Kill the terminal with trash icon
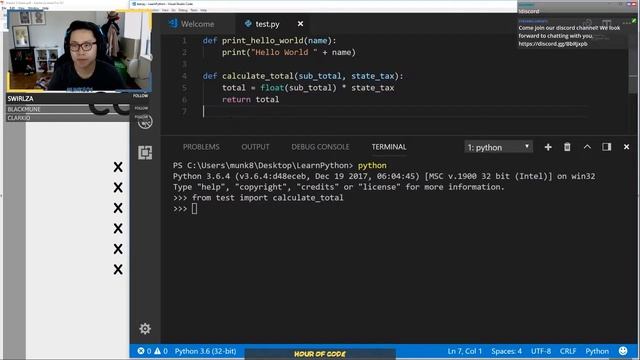 click(567, 147)
